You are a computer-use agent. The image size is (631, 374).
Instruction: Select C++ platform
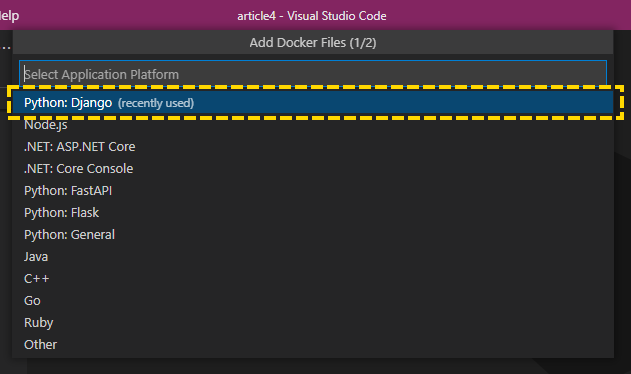[313, 279]
